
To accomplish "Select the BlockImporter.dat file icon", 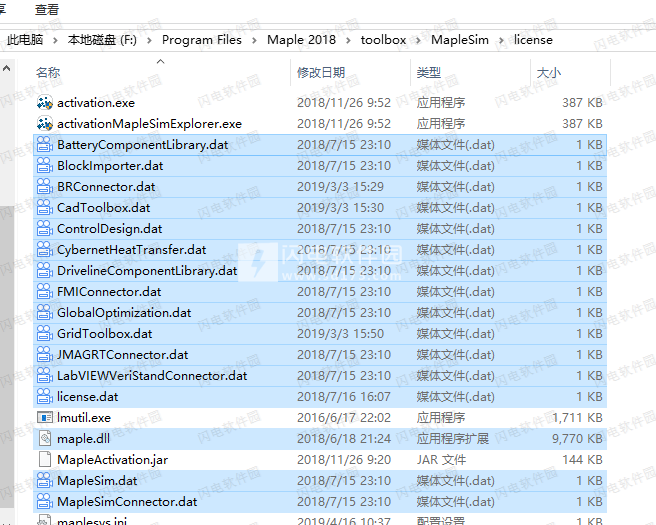I will pyautogui.click(x=45, y=166).
